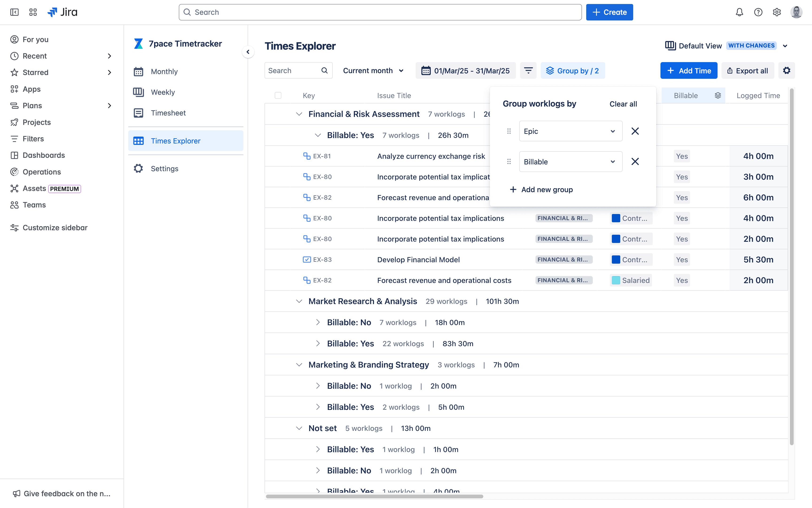Click Clear all in group panel
812x508 pixels.
point(623,104)
